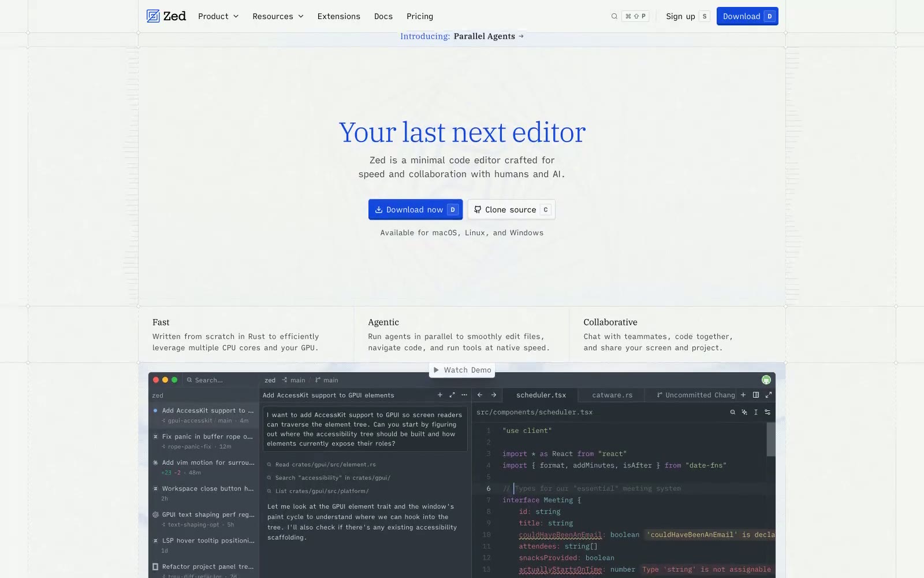
Task: Click the worktree icon next to first 'main' label
Action: [285, 380]
